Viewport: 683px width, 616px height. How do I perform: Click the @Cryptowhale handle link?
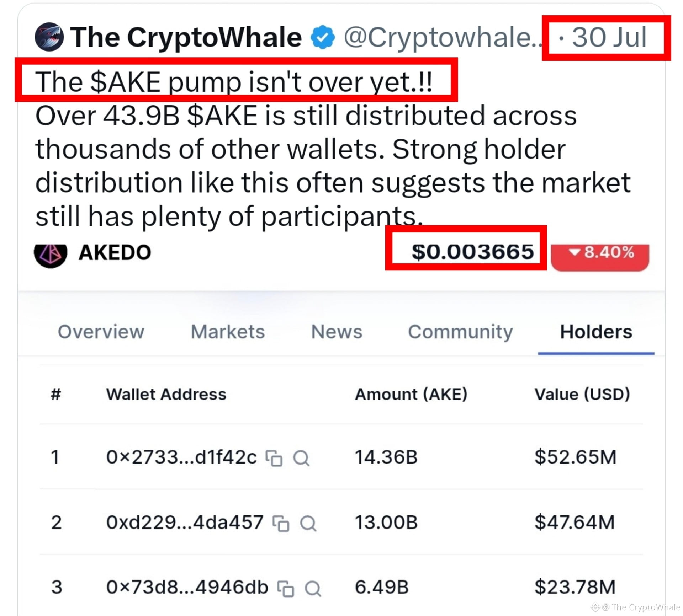click(x=443, y=37)
